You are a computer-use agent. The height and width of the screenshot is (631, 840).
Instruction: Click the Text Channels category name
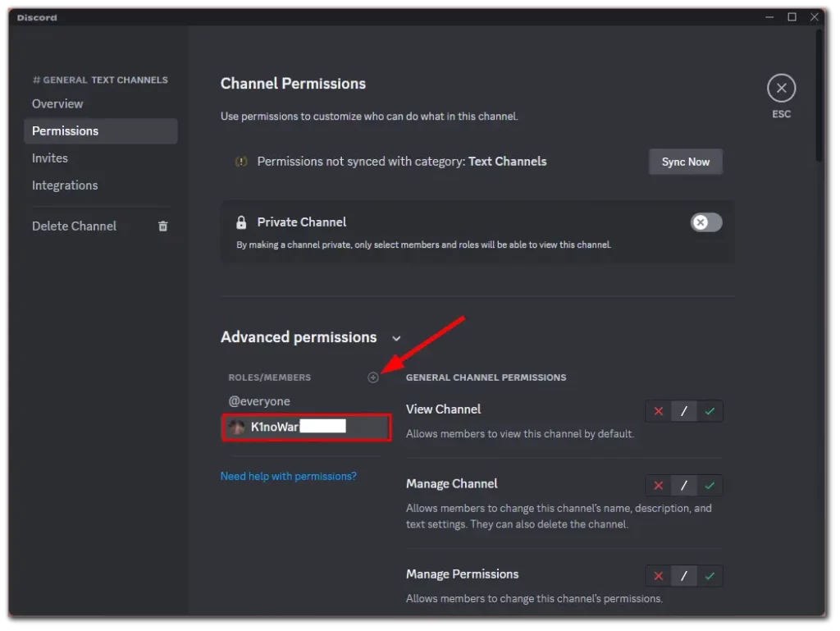507,162
